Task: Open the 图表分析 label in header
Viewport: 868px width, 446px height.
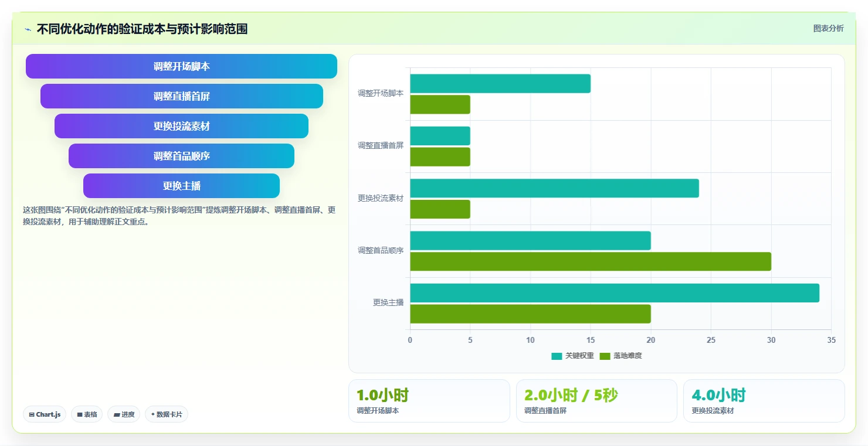Action: coord(828,29)
